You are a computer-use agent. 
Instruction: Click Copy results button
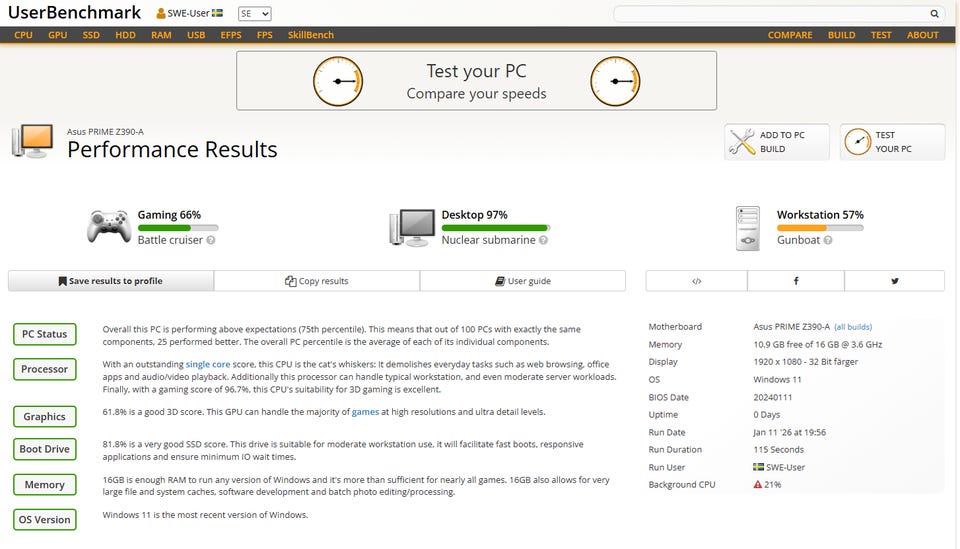[317, 281]
